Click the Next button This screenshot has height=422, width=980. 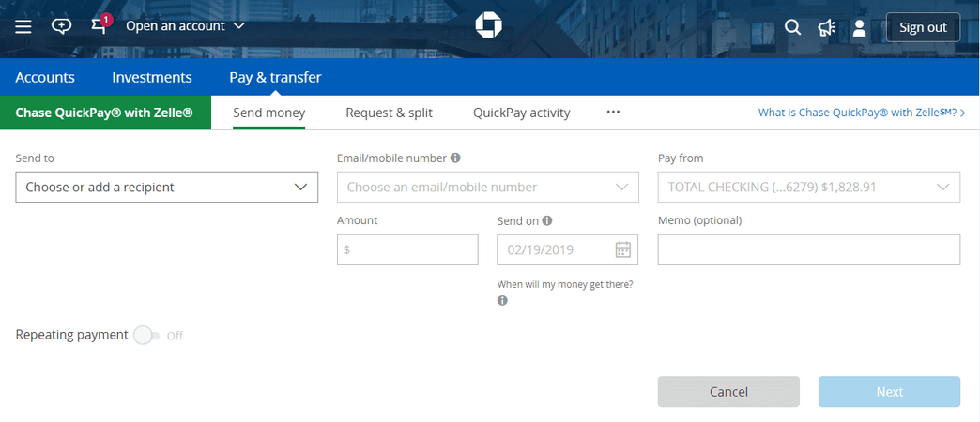pos(889,392)
